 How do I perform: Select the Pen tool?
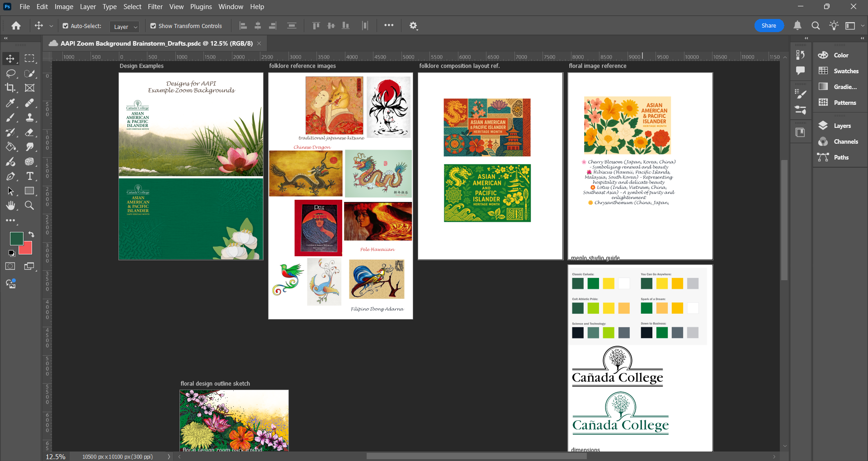[x=10, y=176]
